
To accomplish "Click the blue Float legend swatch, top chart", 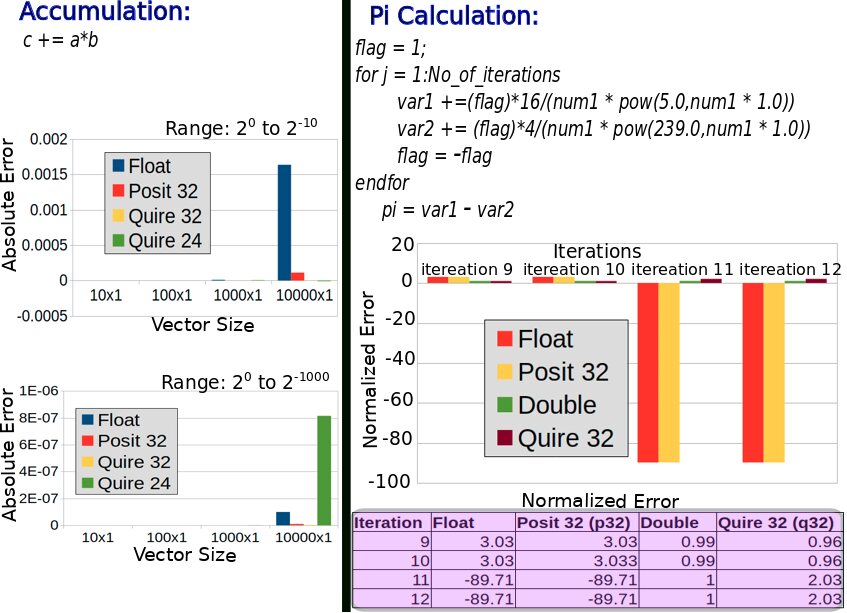I will (x=118, y=165).
